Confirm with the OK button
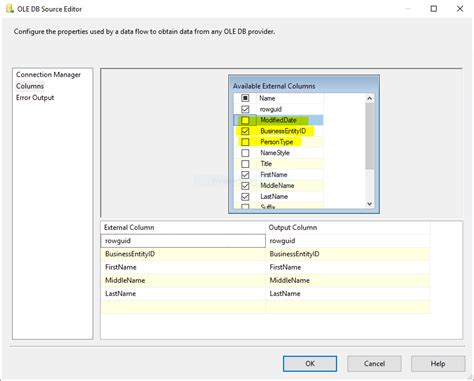The width and height of the screenshot is (474, 381). pos(310,364)
